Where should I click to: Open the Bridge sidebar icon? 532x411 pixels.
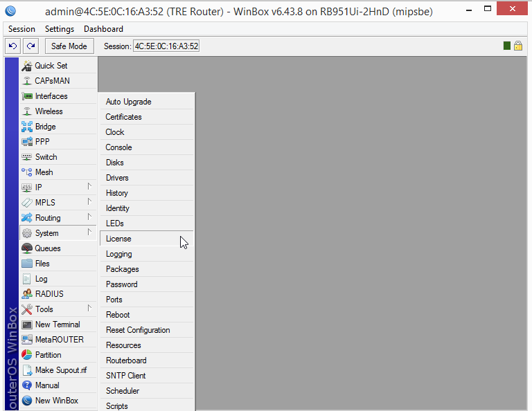(x=27, y=127)
